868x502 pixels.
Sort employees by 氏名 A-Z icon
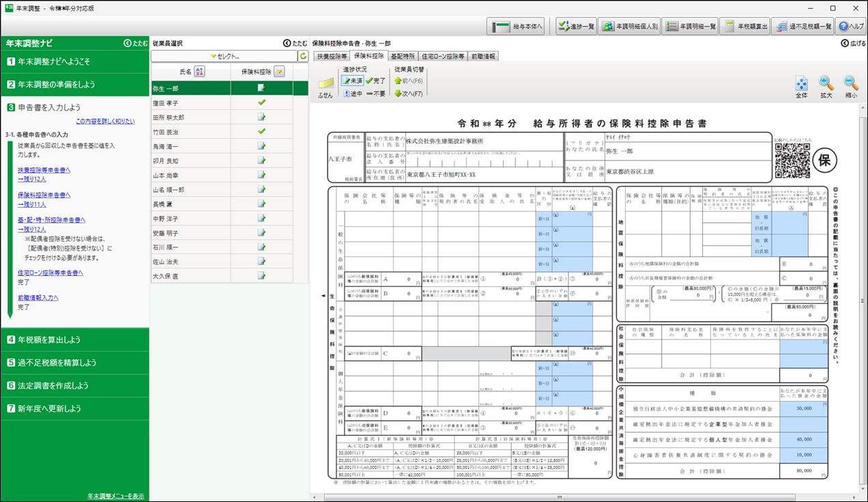(x=200, y=72)
